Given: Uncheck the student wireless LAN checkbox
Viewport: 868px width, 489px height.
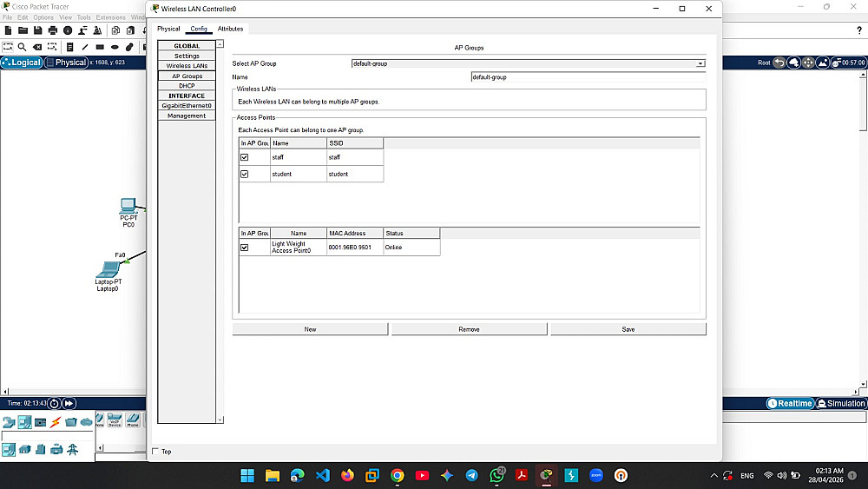Looking at the screenshot, I should pyautogui.click(x=244, y=174).
